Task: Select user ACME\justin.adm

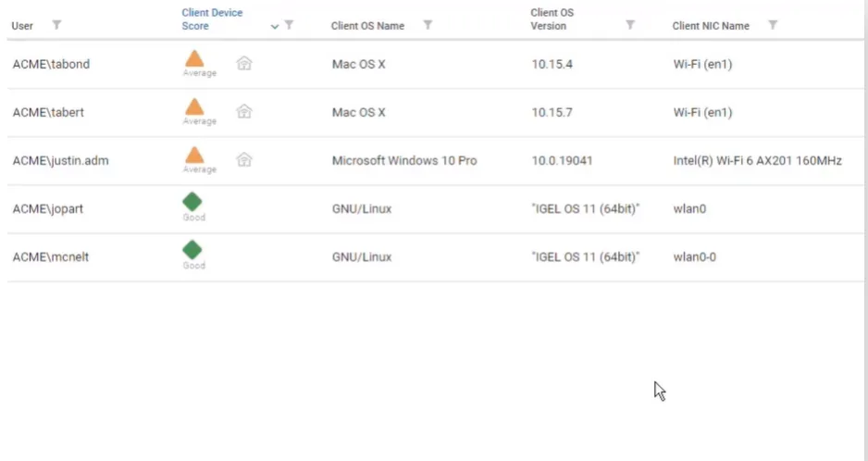Action: tap(60, 161)
